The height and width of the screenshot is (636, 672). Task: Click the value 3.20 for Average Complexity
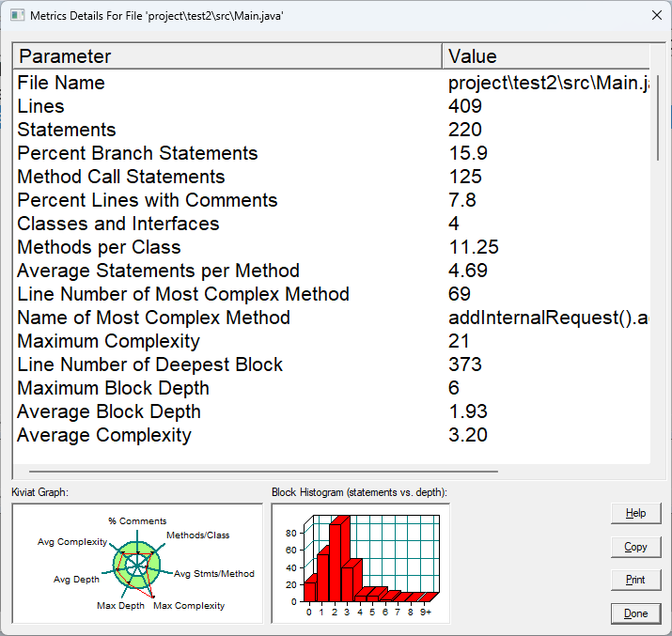[x=468, y=435]
